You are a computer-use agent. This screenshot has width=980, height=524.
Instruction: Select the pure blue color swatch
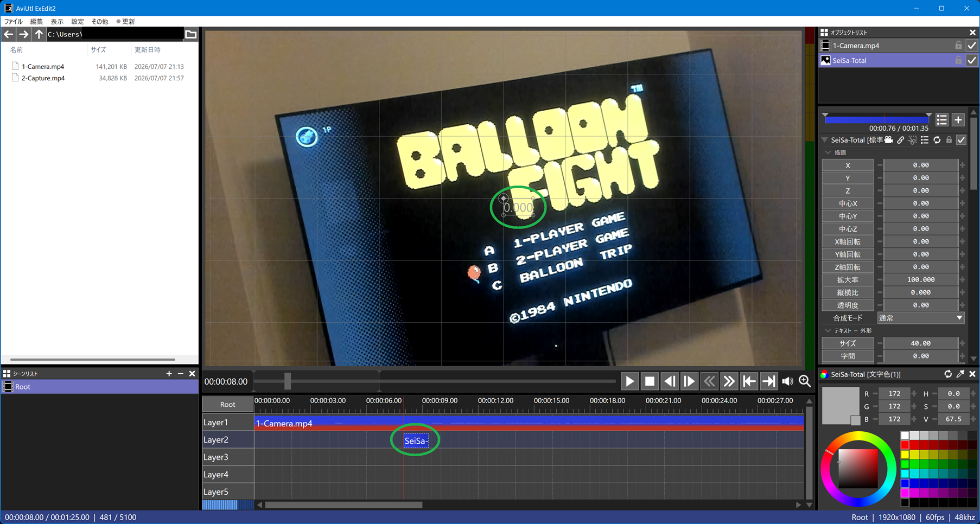point(905,483)
